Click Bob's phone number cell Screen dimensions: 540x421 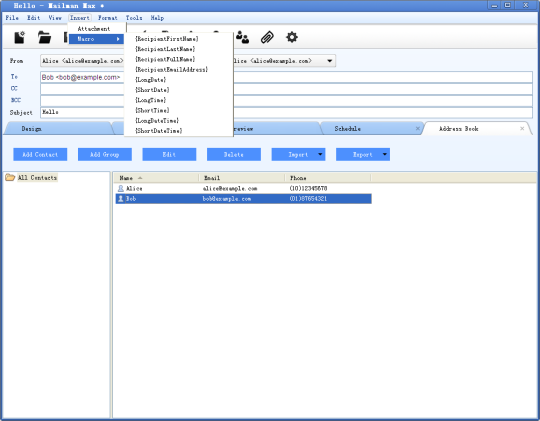[308, 199]
